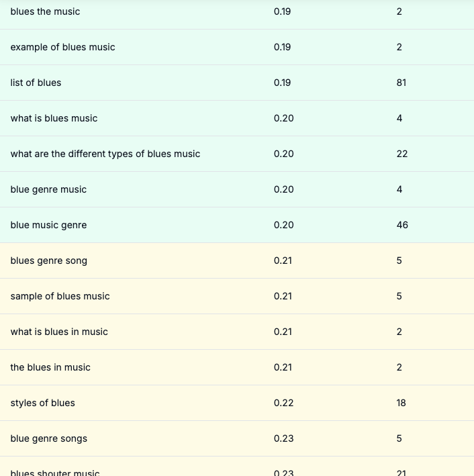This screenshot has height=476, width=474.
Task: Select the 'blues shouter music' keyword
Action: [x=54, y=473]
